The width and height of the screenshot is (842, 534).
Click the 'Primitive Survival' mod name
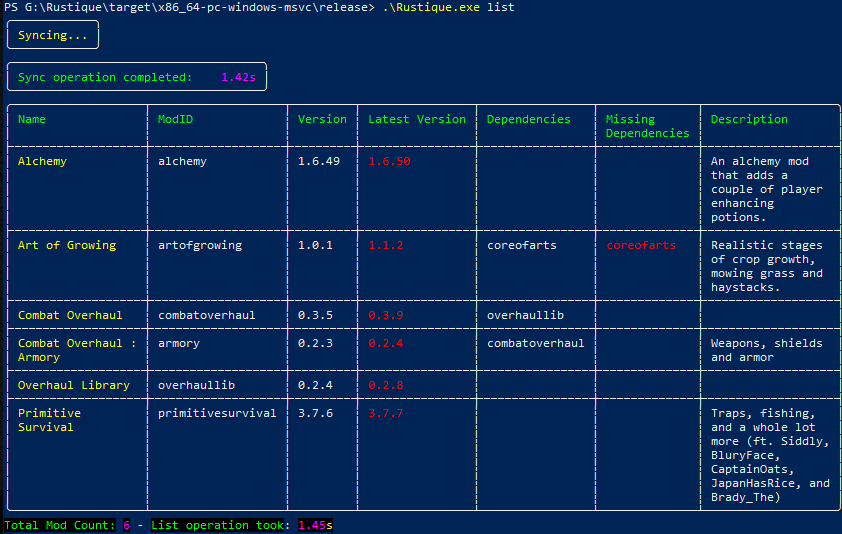(x=49, y=420)
